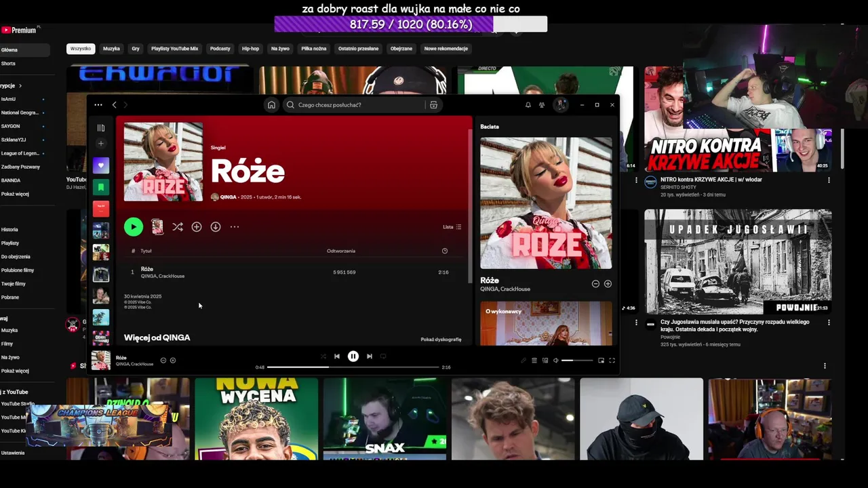
Task: Click the plus button to create a playlist
Action: point(101,144)
